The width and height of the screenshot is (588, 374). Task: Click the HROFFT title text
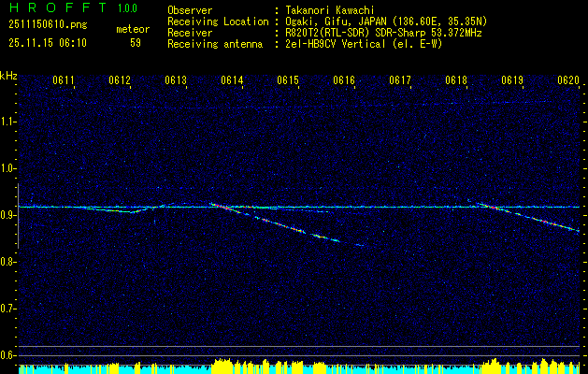click(x=58, y=7)
